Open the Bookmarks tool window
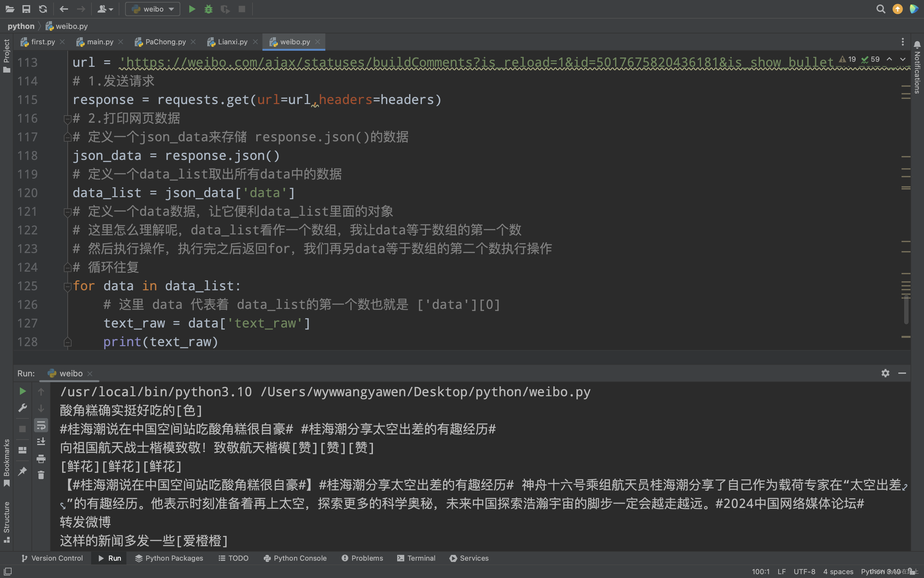The image size is (924, 578). (6, 463)
